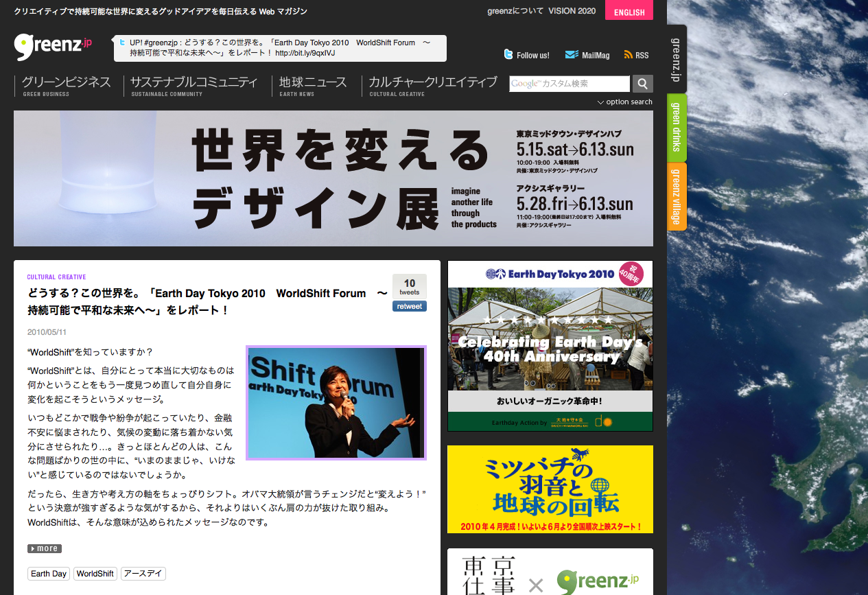The image size is (868, 595).
Task: Expand the option search chevron
Action: point(600,102)
